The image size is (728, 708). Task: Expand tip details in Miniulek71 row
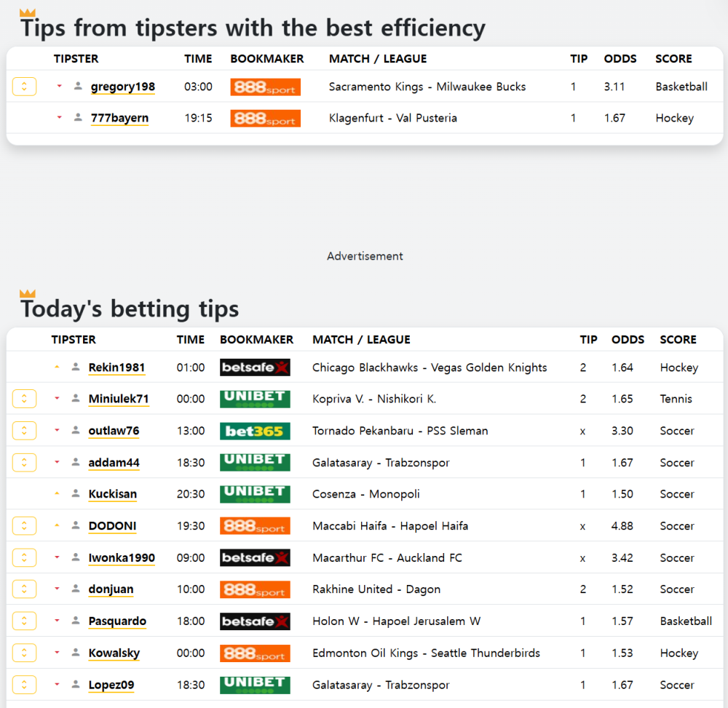(x=24, y=399)
